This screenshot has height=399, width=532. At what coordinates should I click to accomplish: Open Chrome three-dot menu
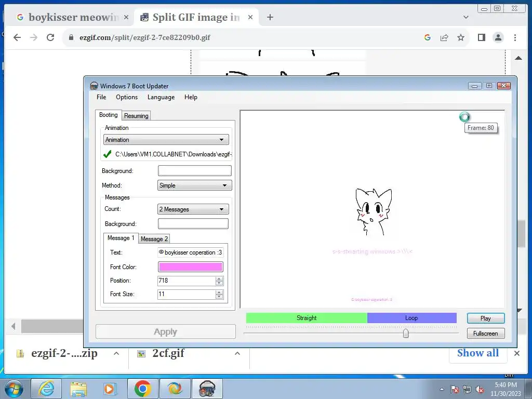point(515,37)
